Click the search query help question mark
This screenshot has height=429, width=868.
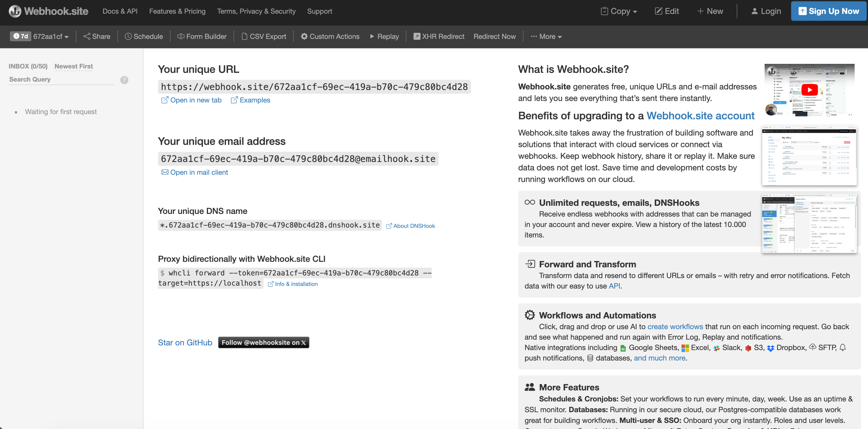(x=124, y=80)
